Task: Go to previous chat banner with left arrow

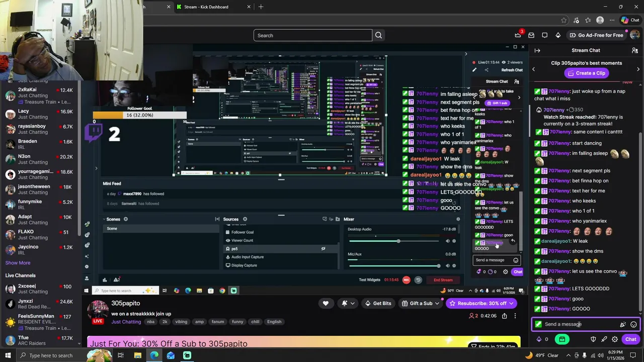Action: (534, 69)
